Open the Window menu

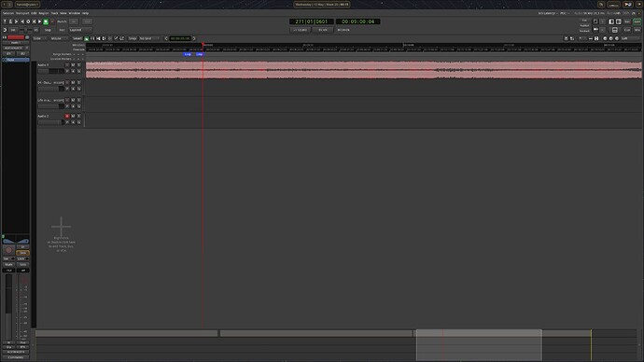[75, 13]
